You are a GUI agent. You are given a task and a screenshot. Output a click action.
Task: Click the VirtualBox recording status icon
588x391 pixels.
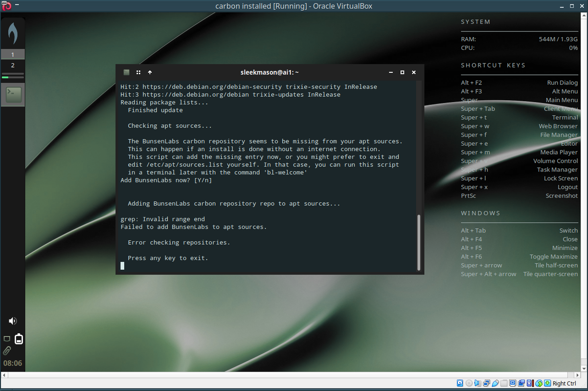coord(521,383)
